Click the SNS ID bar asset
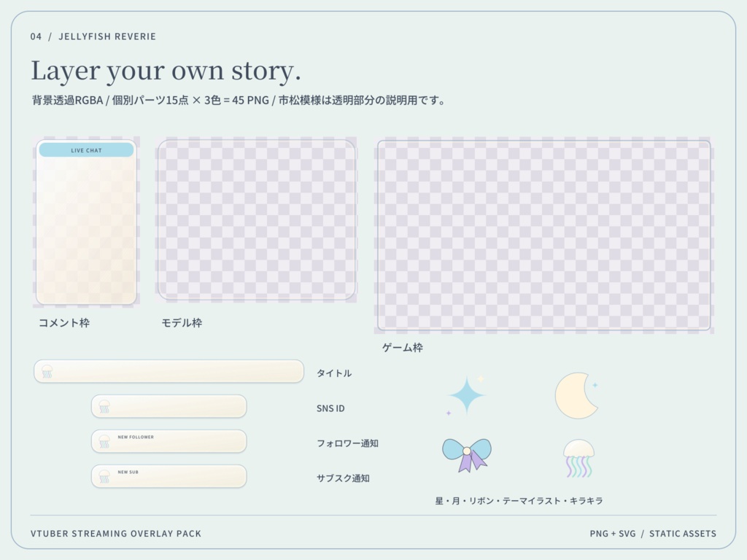The image size is (747, 560). coord(169,407)
